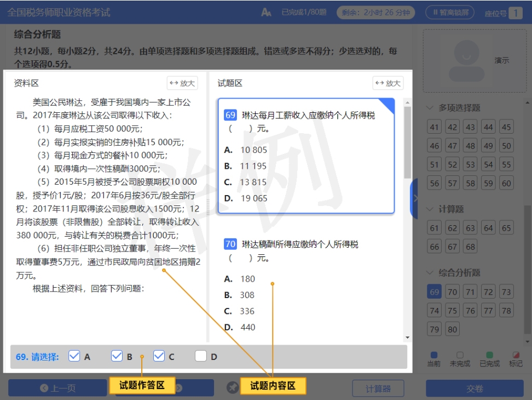Jump to question number 70
This screenshot has width=532, height=400.
pos(452,292)
